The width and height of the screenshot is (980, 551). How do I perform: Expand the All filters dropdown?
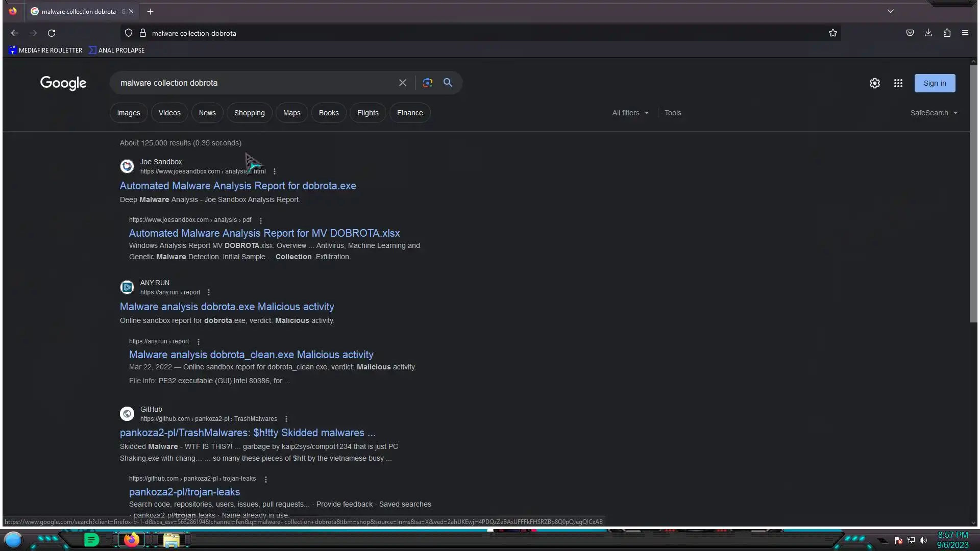coord(630,113)
